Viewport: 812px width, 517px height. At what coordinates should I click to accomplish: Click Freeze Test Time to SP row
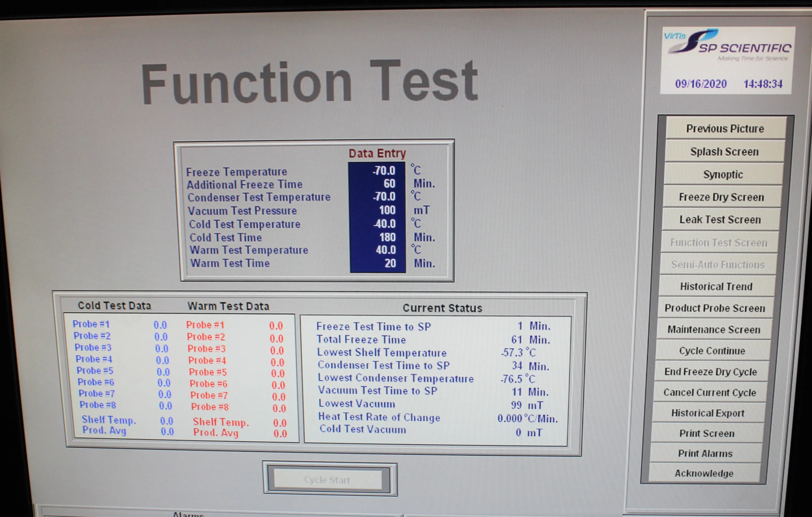coord(433,326)
